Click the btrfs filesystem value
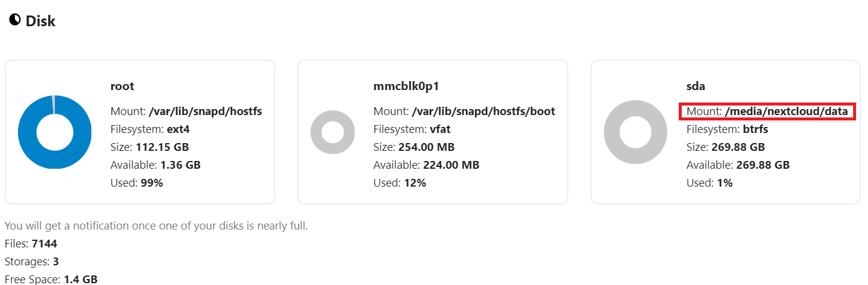 [756, 129]
